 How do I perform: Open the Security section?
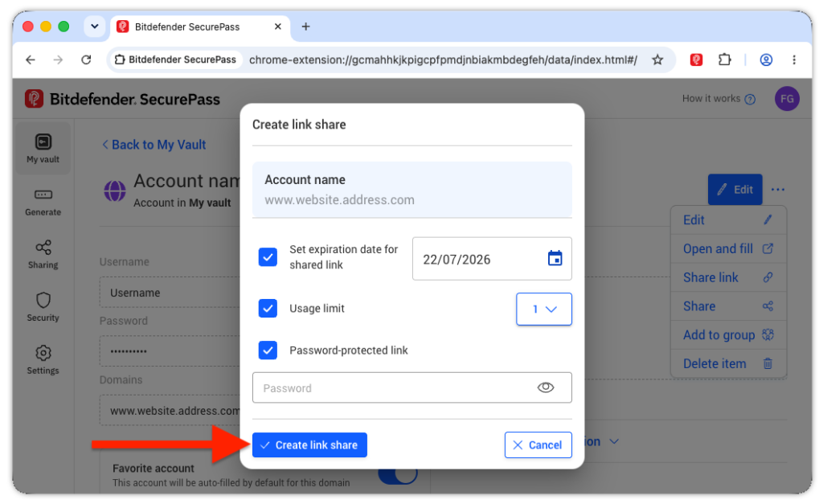pos(43,307)
